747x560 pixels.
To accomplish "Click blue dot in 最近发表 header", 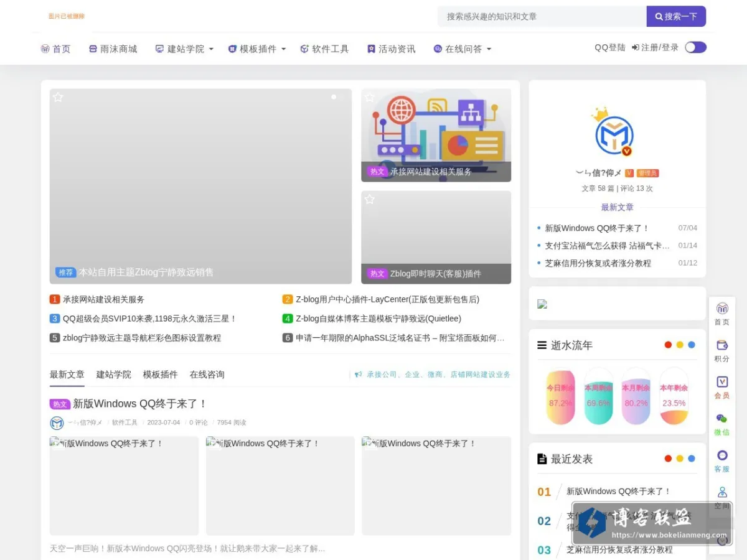I will [x=692, y=459].
